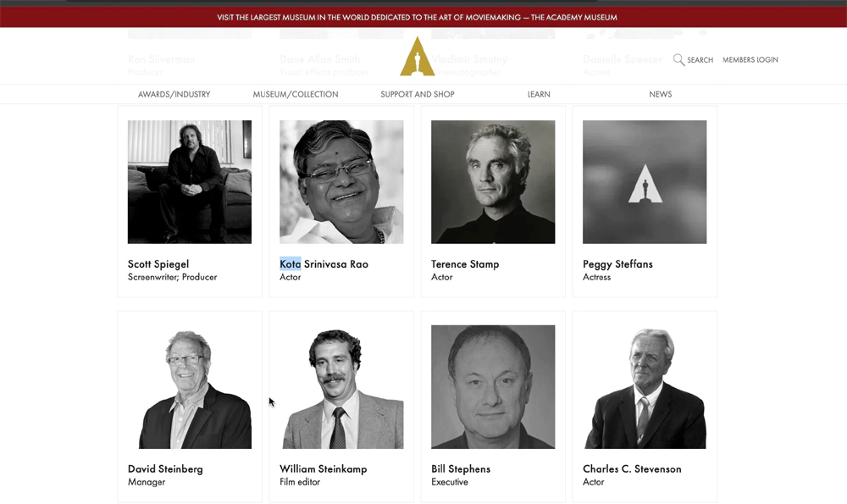The height and width of the screenshot is (504, 847).
Task: Open the Learn menu item
Action: (539, 95)
